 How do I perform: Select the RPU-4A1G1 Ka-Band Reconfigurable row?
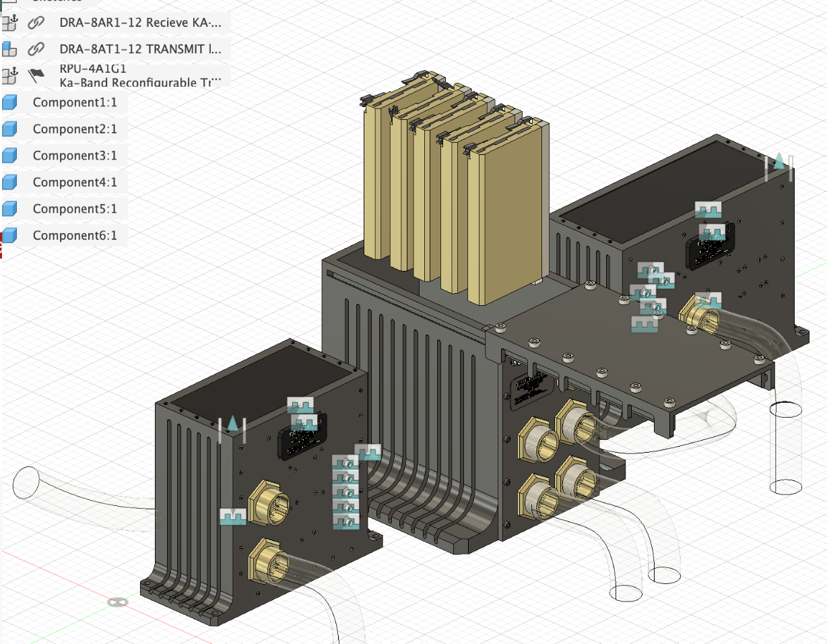pos(115,76)
